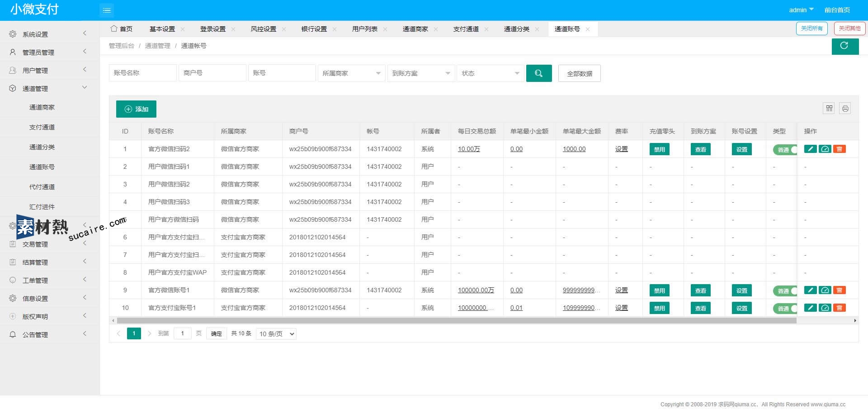
Task: Expand the 交易管理 sidebar menu
Action: pyautogui.click(x=50, y=244)
